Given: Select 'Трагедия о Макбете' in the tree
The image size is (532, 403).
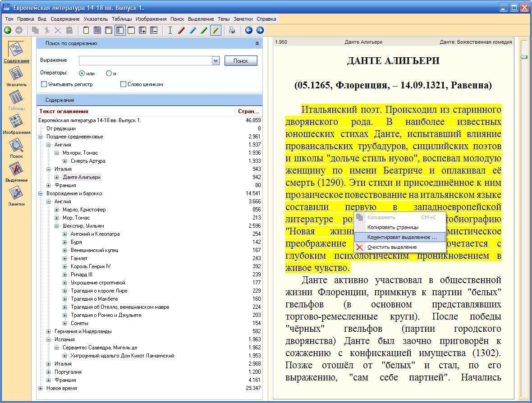Looking at the screenshot, I should point(94,299).
